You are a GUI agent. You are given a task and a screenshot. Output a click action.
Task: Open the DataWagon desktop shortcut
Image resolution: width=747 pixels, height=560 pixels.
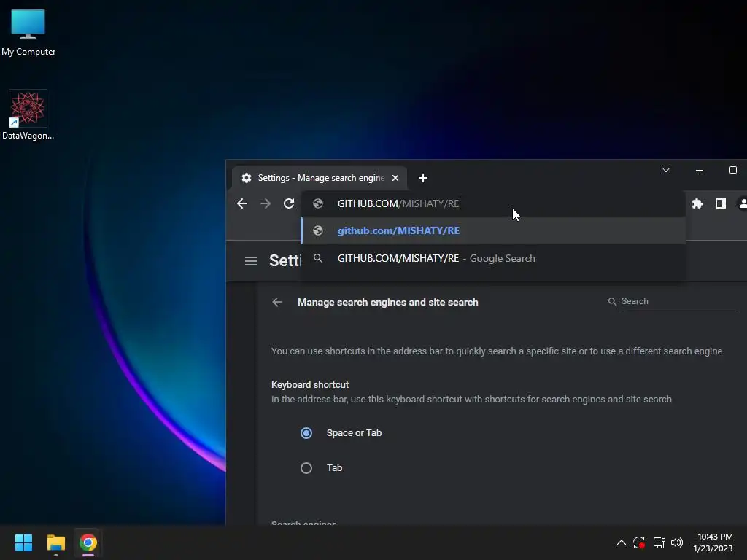click(28, 115)
